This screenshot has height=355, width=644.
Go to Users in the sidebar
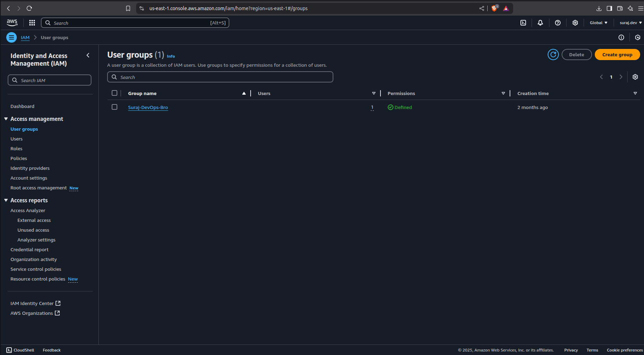(x=16, y=139)
